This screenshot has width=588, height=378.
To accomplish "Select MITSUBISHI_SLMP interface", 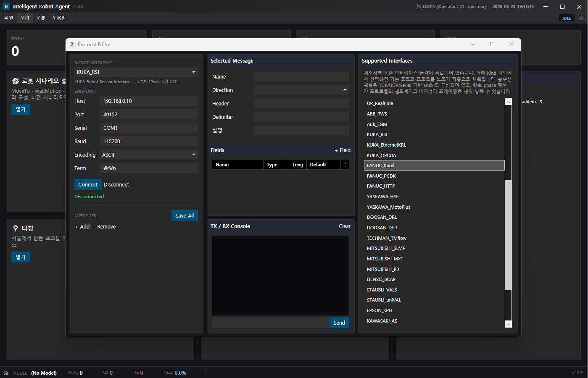I will tap(434, 248).
